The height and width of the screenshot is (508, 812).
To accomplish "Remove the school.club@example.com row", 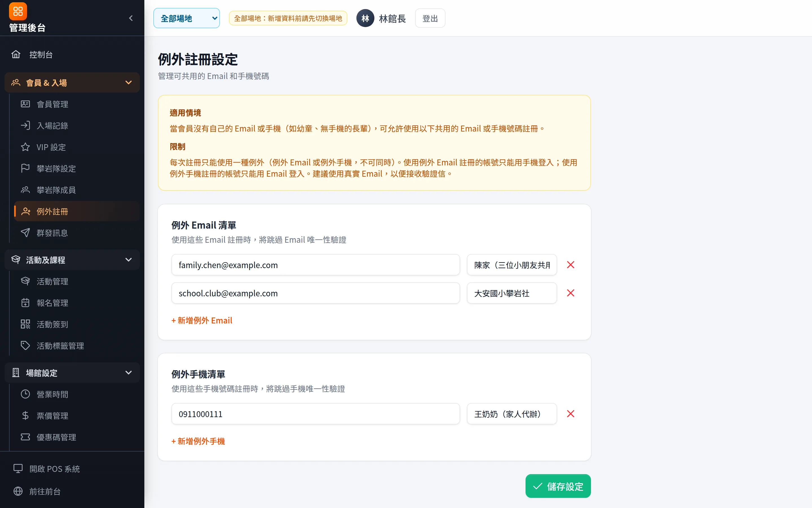I will (x=570, y=293).
